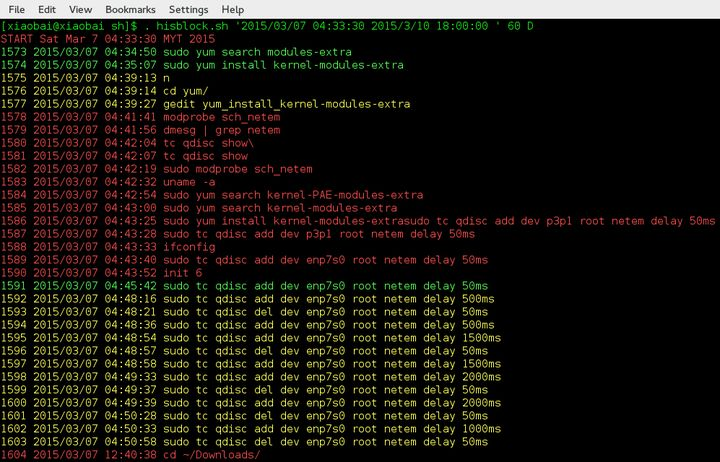Click line 1588 'ifconfig'
The image size is (720, 462).
(108, 247)
